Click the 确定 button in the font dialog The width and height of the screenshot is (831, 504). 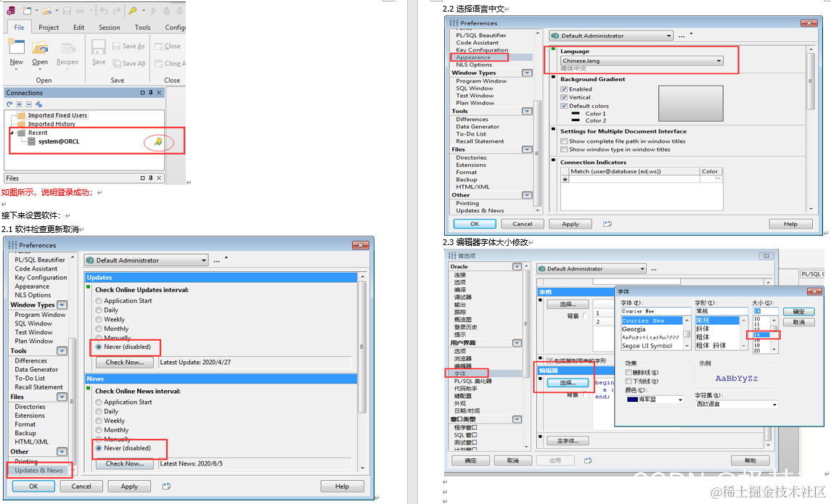[x=798, y=312]
